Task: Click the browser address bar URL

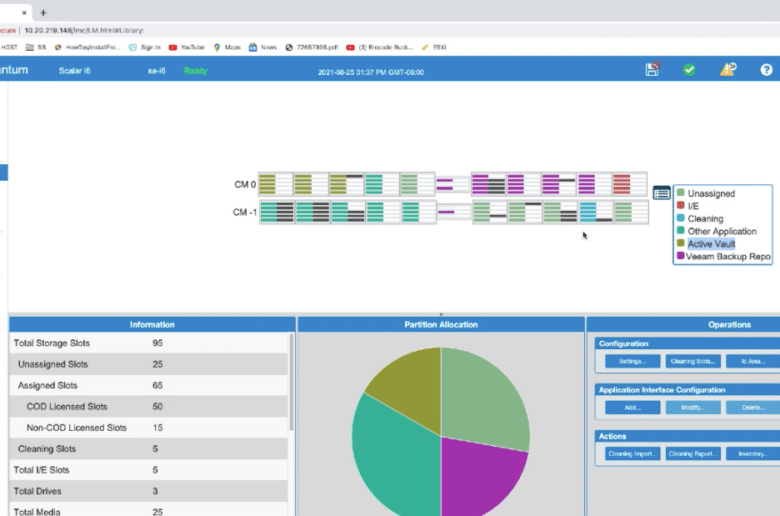Action: tap(84, 30)
